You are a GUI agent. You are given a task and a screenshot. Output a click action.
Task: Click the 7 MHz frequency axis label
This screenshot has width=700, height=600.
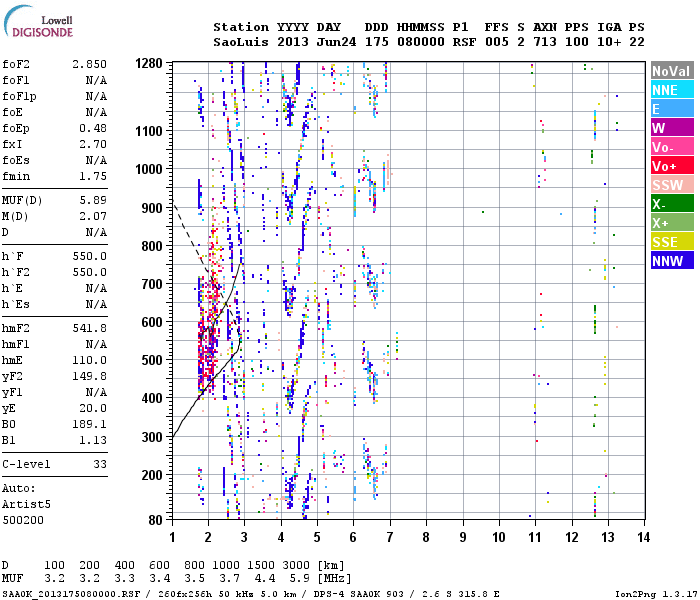(x=390, y=537)
